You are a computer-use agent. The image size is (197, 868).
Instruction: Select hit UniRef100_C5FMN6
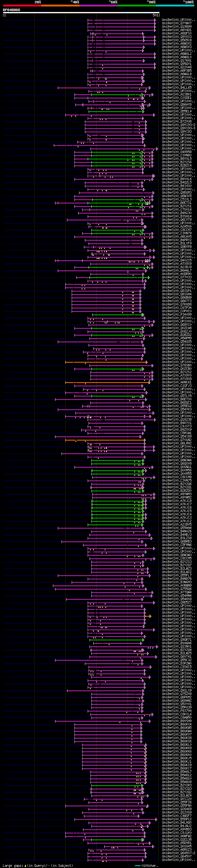click(x=177, y=545)
